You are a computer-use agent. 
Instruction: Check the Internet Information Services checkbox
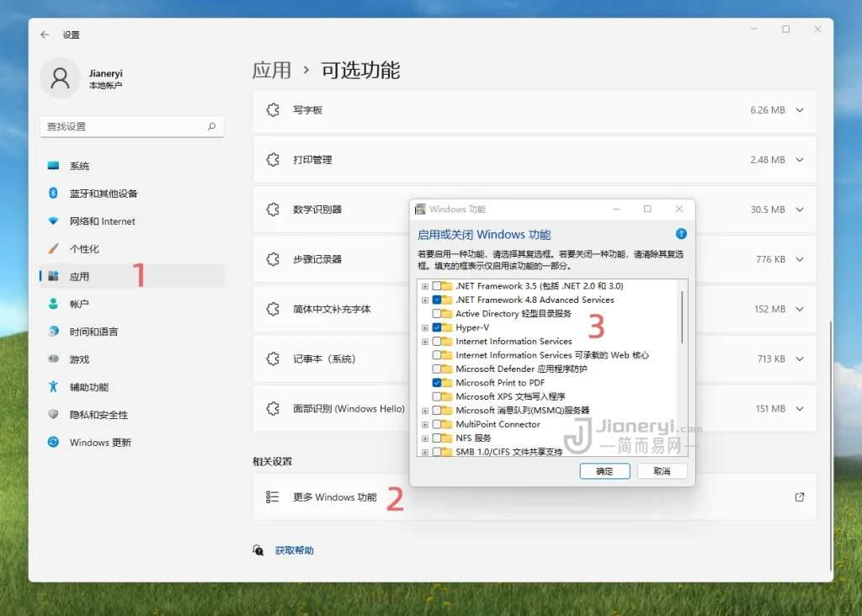(437, 342)
